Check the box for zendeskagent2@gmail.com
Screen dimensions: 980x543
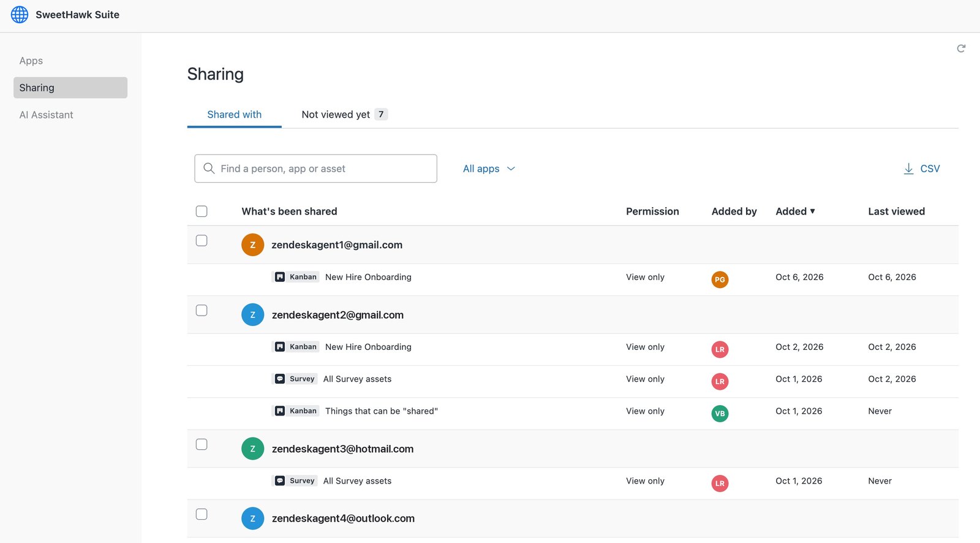pyautogui.click(x=202, y=311)
